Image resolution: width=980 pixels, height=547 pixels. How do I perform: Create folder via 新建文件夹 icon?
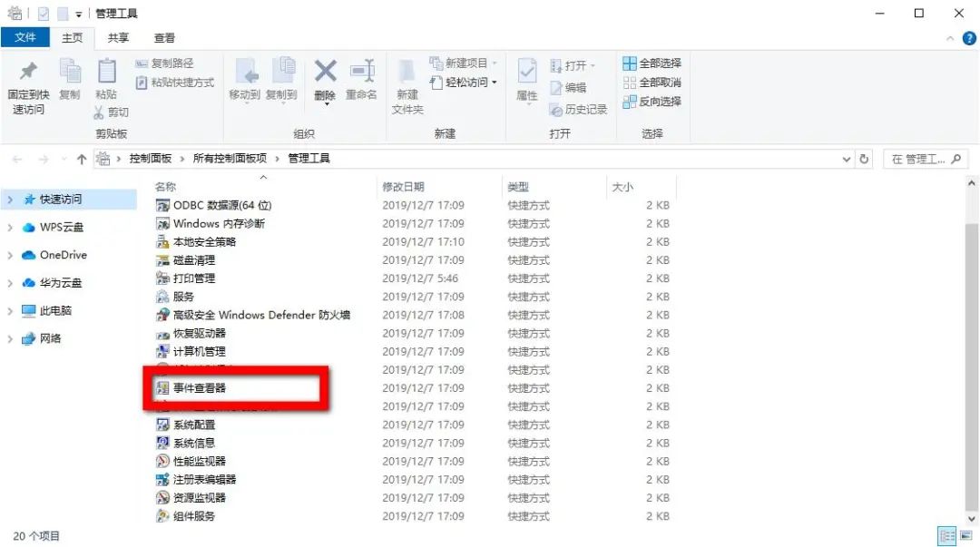(x=406, y=86)
